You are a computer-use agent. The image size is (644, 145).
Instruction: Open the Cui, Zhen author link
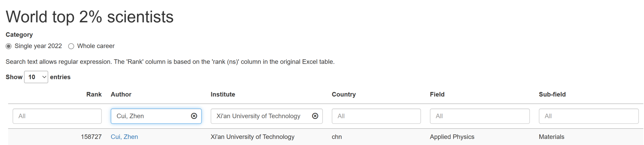tap(124, 137)
